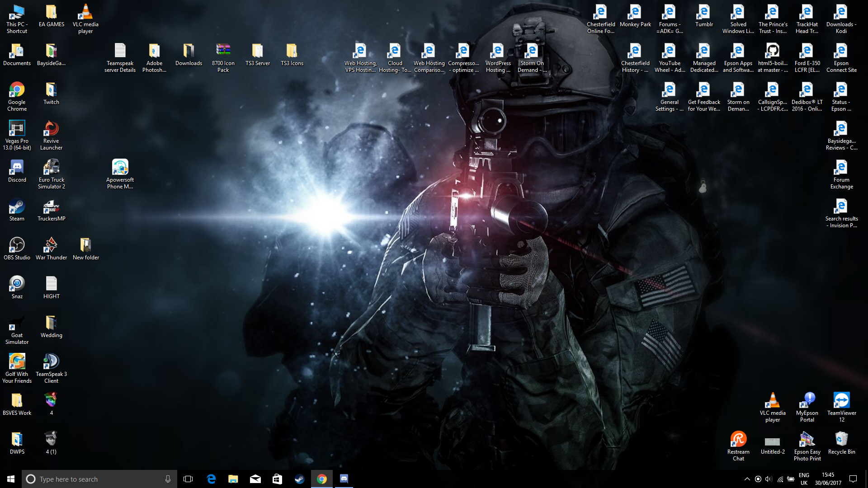Open the Action Center notifications

coord(853,479)
